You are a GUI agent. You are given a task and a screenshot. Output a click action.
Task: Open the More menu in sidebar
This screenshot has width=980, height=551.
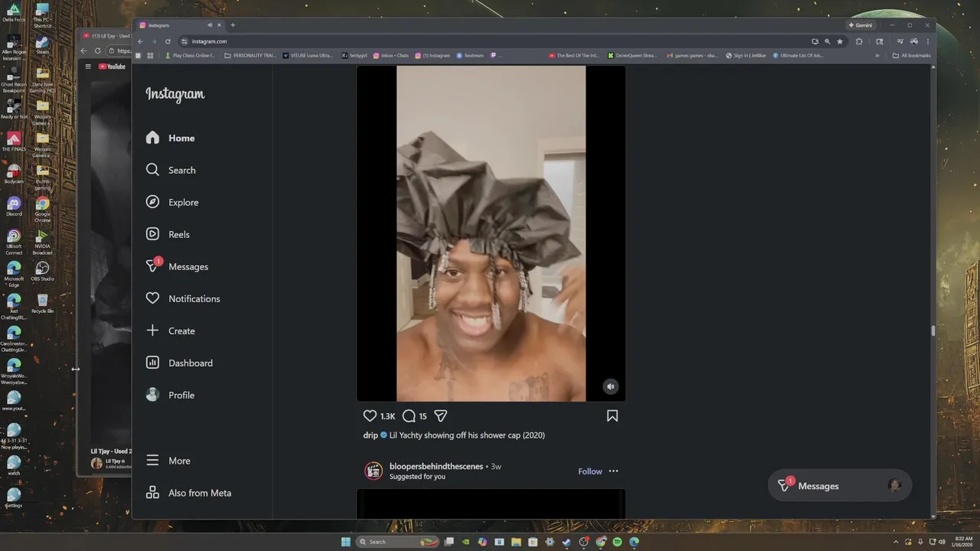click(168, 461)
